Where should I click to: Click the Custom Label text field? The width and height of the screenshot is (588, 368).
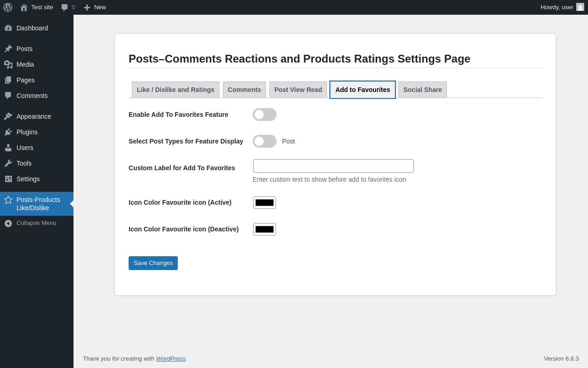click(334, 166)
